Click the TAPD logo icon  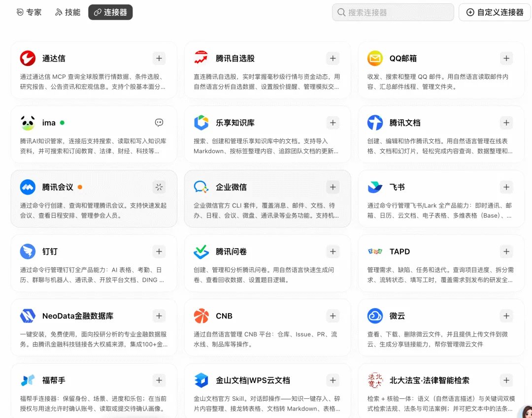tap(375, 251)
